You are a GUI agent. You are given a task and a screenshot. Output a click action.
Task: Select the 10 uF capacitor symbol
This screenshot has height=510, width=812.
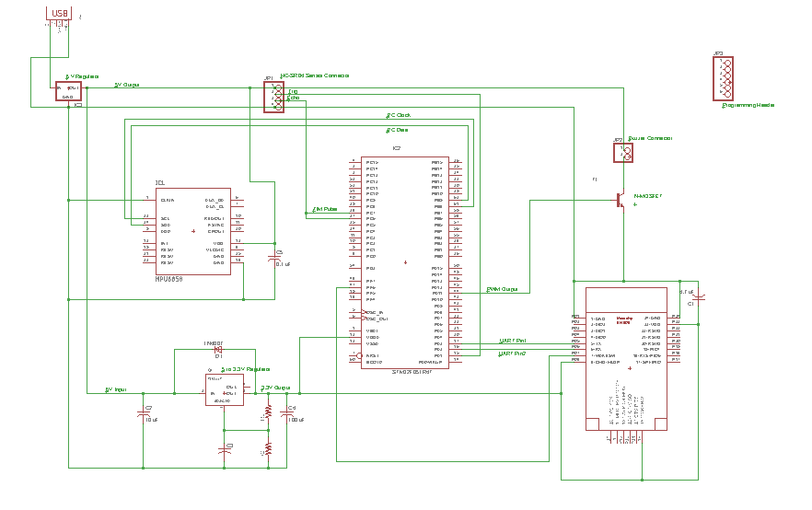coord(143,415)
